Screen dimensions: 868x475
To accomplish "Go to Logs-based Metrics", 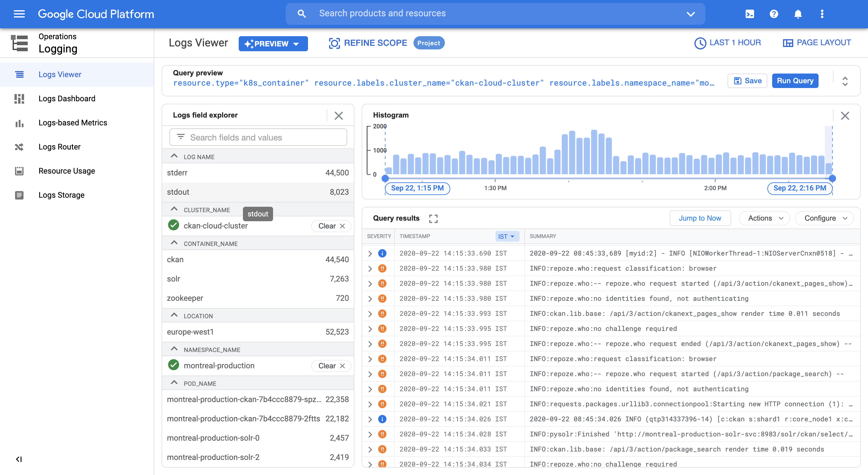I will click(x=72, y=123).
